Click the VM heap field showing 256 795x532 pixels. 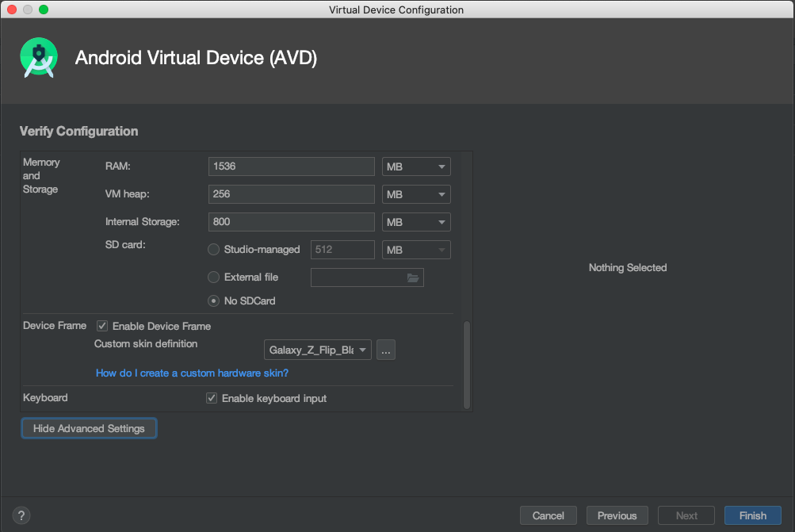click(x=292, y=194)
